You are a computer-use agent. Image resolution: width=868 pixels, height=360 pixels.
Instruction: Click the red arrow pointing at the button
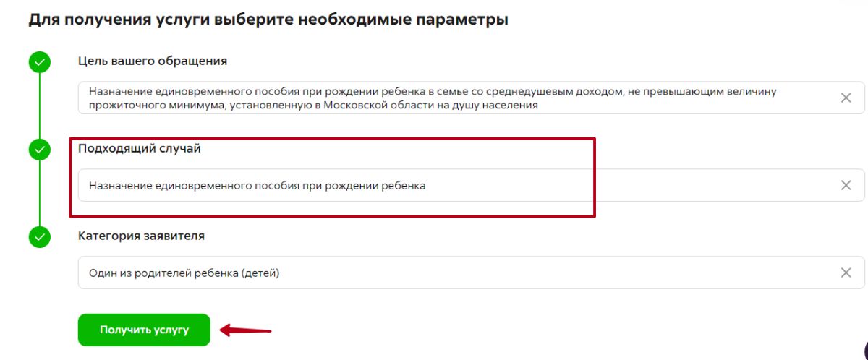pyautogui.click(x=246, y=331)
